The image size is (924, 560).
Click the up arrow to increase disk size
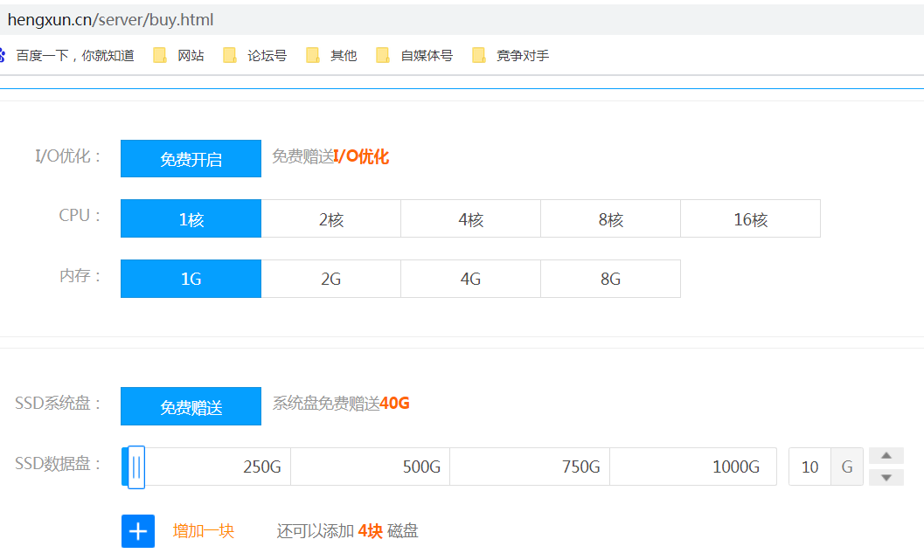(886, 455)
